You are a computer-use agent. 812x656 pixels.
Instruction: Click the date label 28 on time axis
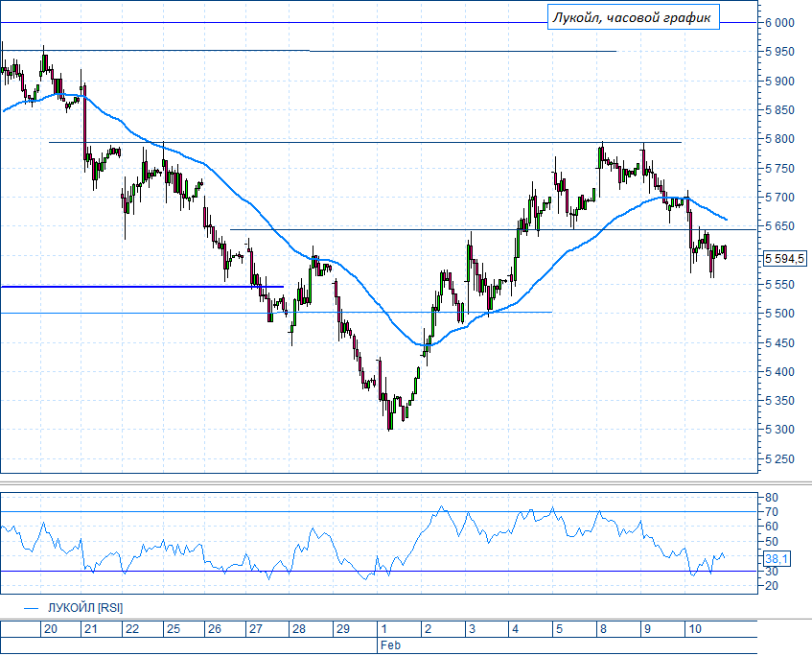299,629
